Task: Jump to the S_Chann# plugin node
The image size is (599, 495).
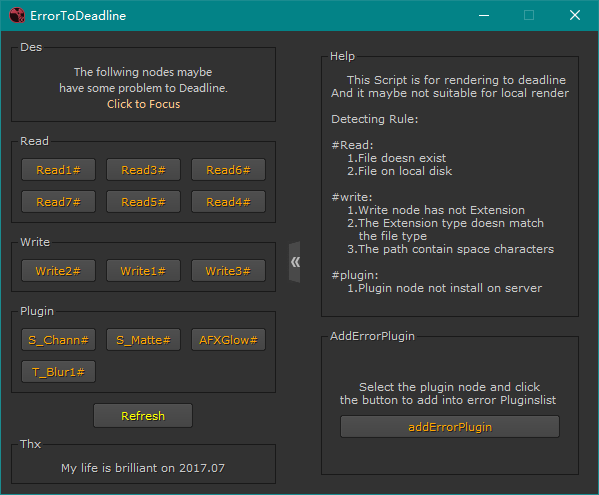Action: [x=58, y=340]
